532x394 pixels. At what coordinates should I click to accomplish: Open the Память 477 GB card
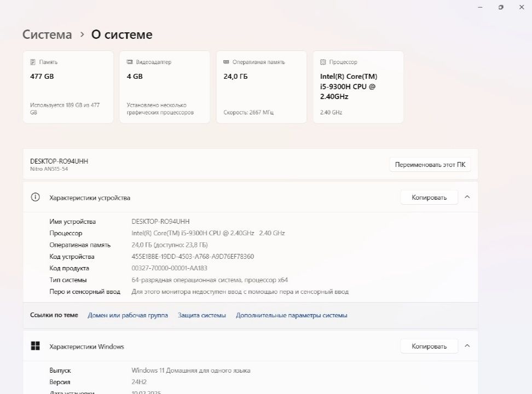click(x=68, y=87)
